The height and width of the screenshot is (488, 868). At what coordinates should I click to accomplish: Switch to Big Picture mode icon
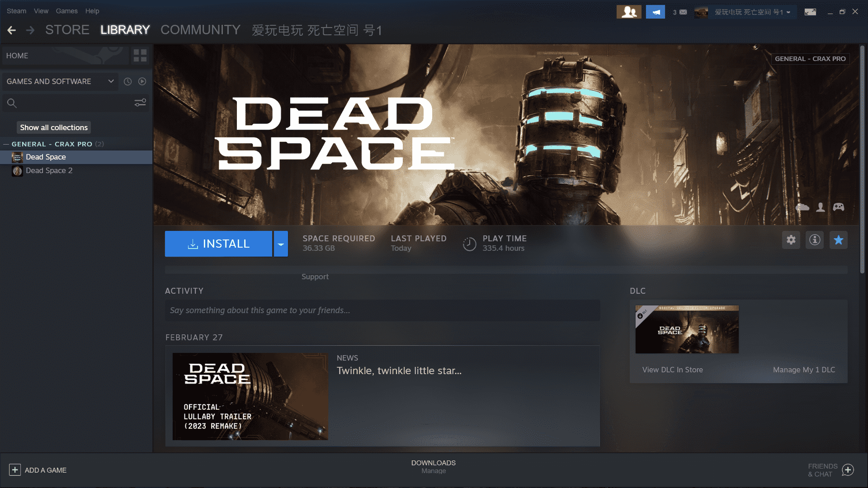click(x=810, y=12)
